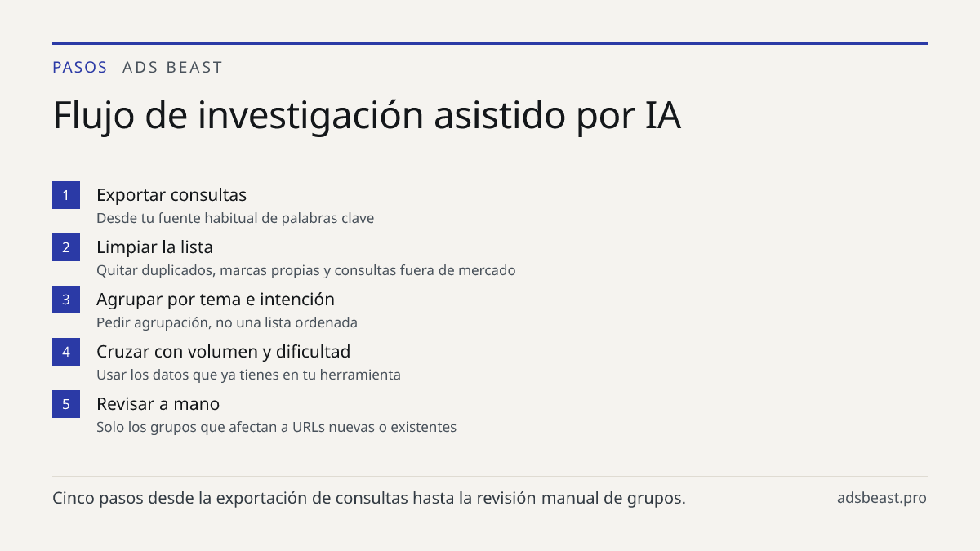The width and height of the screenshot is (980, 551).
Task: Click the PASOS label
Action: point(80,68)
